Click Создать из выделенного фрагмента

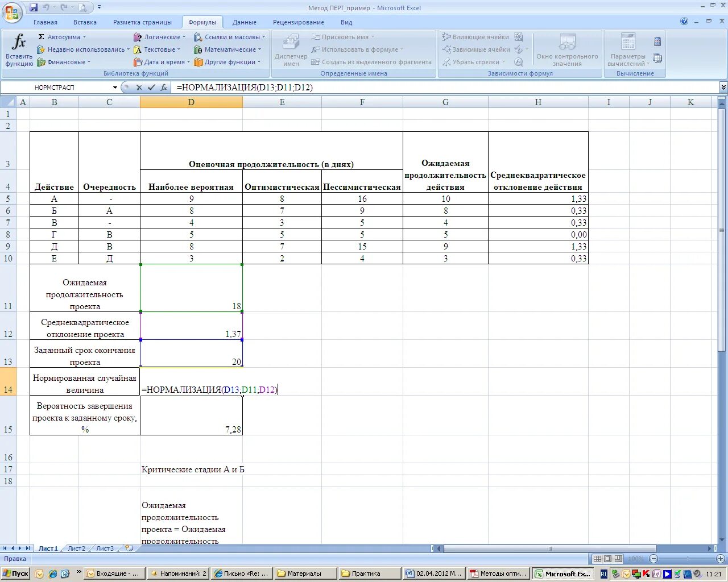371,62
